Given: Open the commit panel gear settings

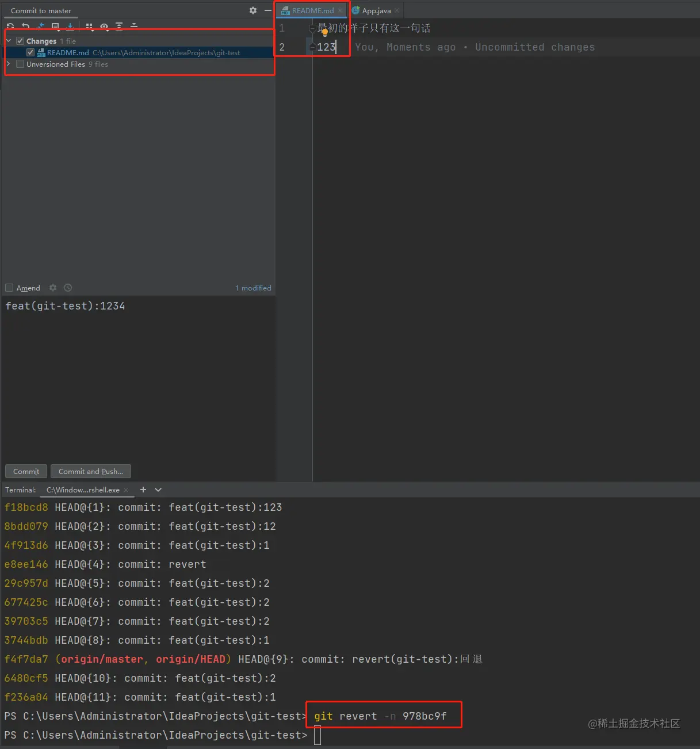Looking at the screenshot, I should pos(253,10).
